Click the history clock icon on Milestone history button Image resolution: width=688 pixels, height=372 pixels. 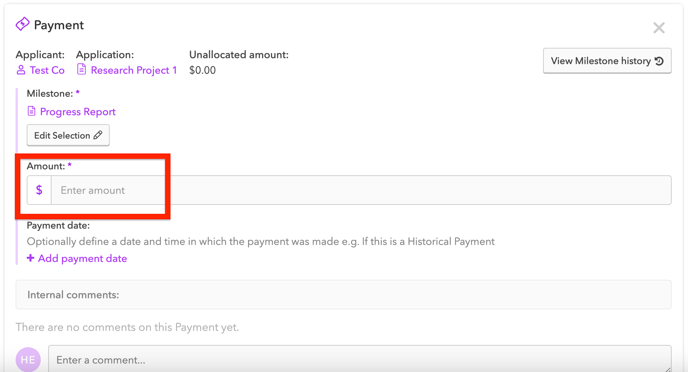click(659, 61)
